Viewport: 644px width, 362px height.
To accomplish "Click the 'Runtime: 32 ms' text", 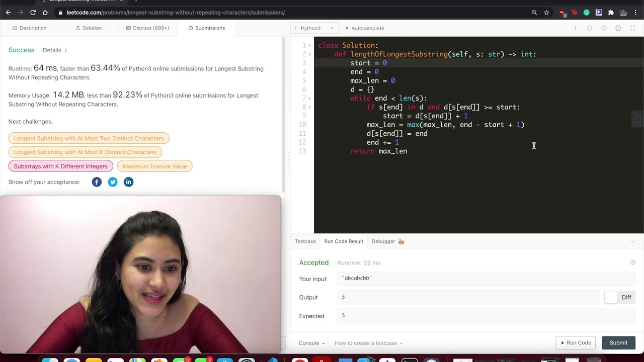I will [x=359, y=263].
